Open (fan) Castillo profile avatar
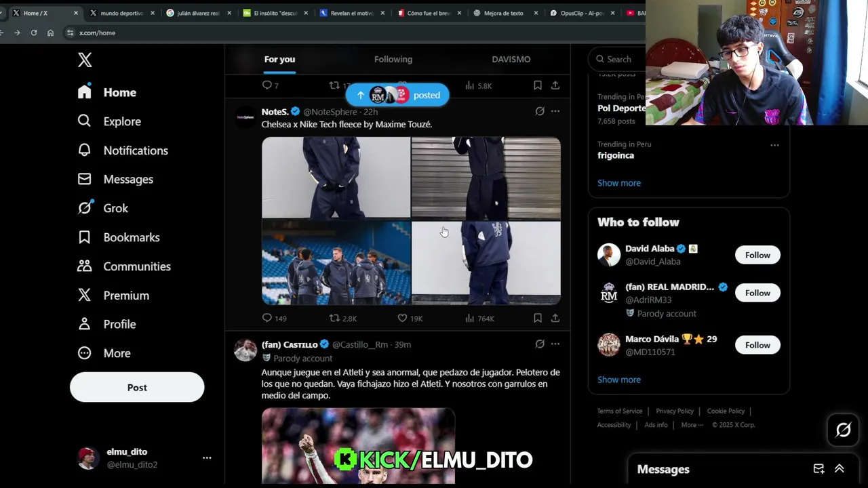Image resolution: width=868 pixels, height=488 pixels. 245,350
